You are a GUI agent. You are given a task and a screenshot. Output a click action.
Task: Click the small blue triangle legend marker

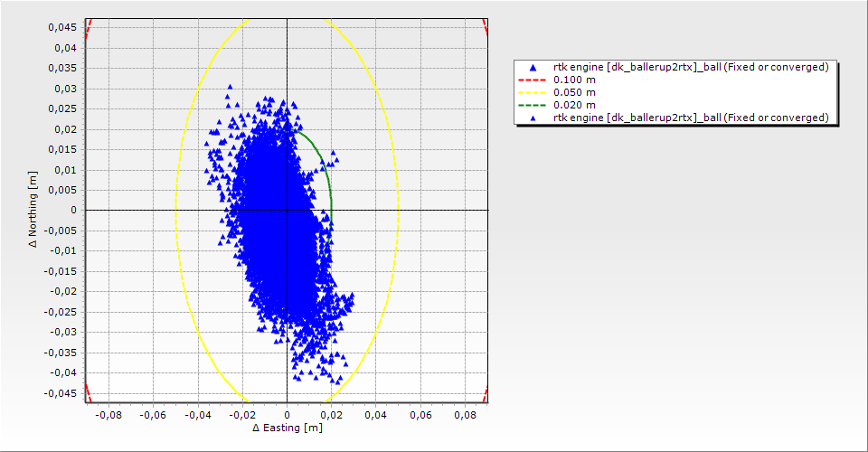(x=533, y=118)
